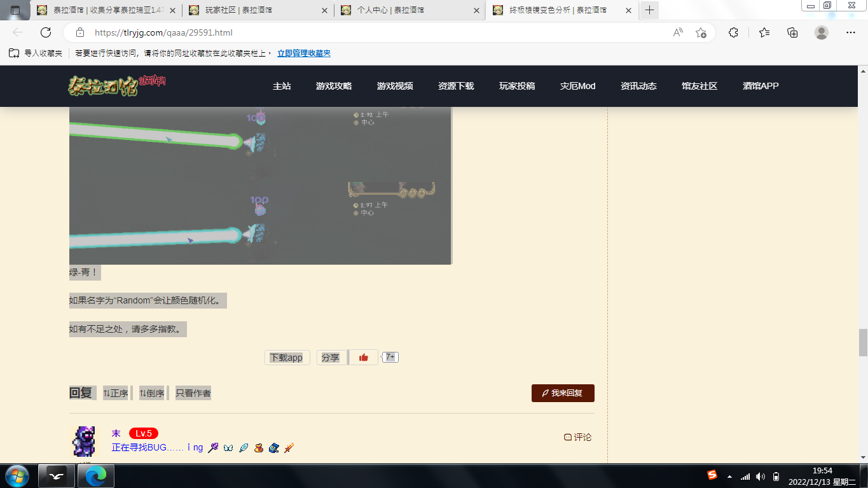Open the tab actions menu button

point(15,10)
